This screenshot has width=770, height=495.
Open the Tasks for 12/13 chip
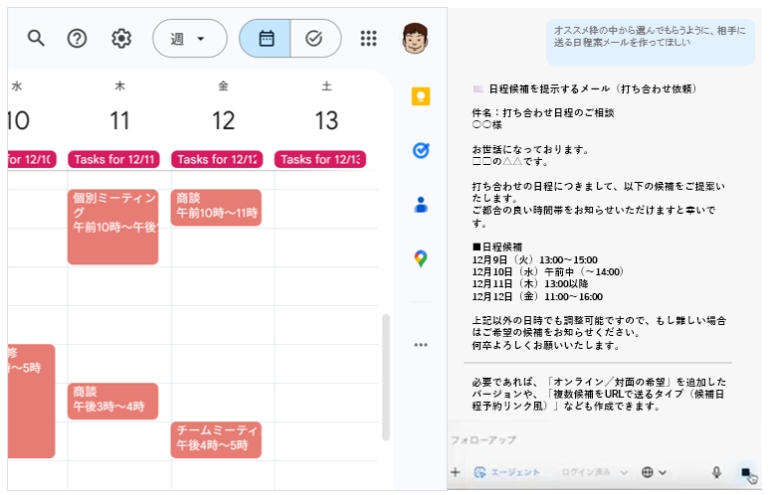320,159
